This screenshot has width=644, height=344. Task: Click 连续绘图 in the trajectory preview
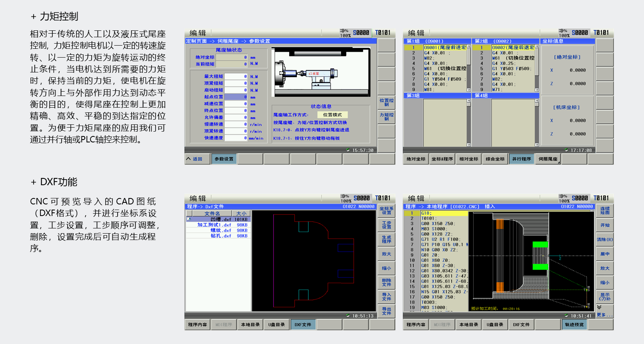[x=605, y=211]
